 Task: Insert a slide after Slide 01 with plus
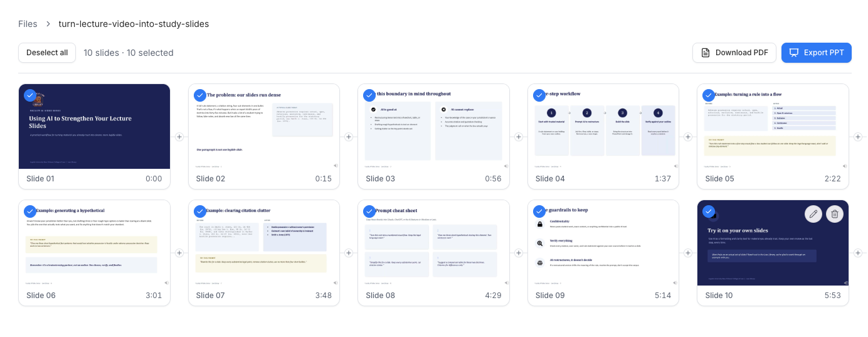click(x=179, y=136)
